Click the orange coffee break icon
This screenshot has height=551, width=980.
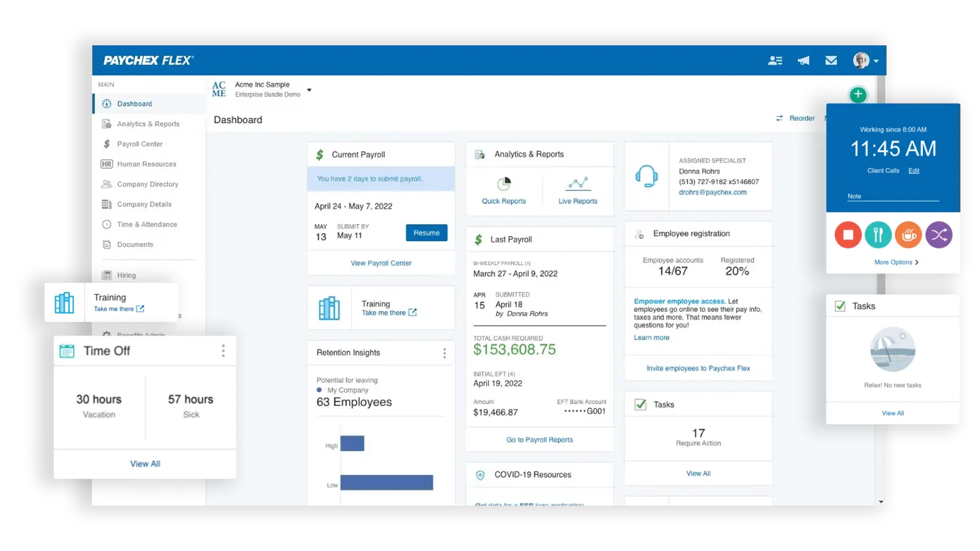pos(908,234)
